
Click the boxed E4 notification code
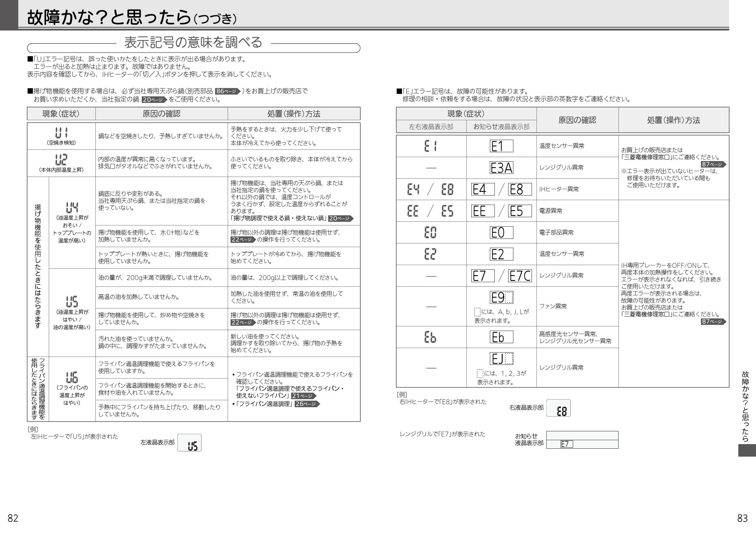(x=483, y=189)
